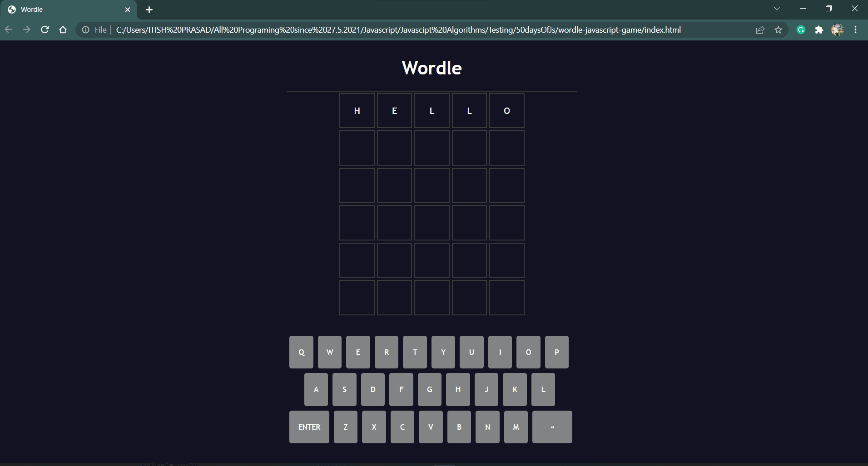Select the A key on the Wordle keyboard

click(316, 389)
